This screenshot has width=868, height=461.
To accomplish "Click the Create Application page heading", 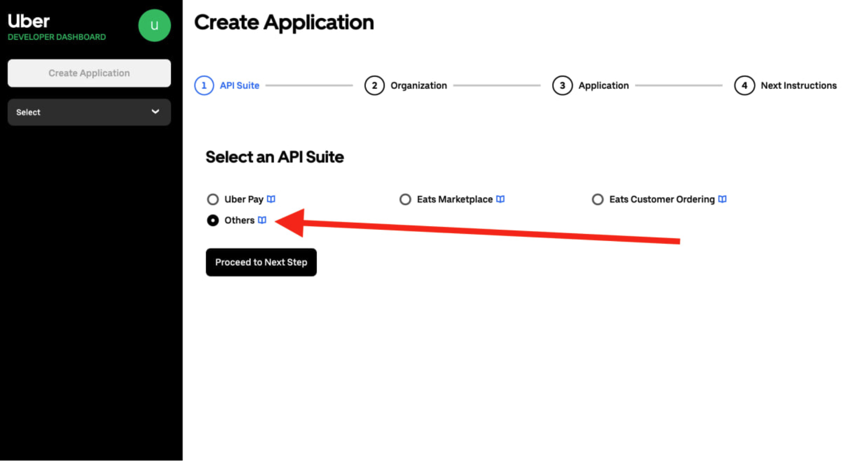I will coord(284,23).
